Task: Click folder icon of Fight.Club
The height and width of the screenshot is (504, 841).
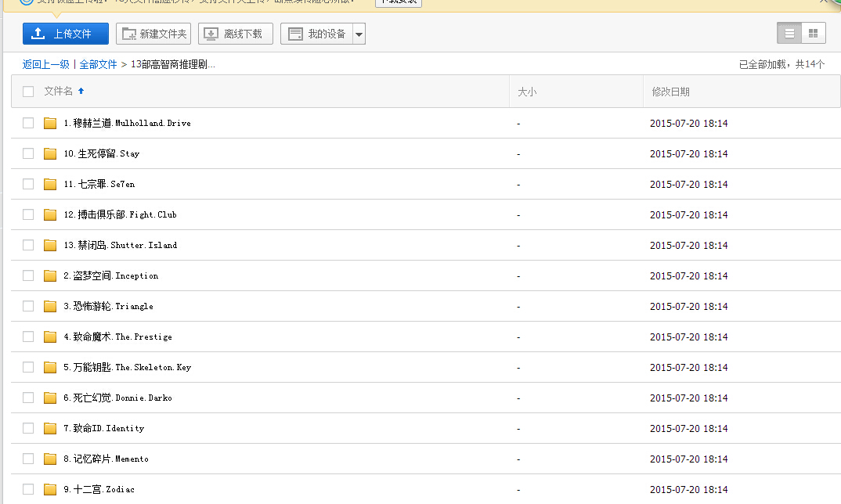Action: click(x=50, y=215)
